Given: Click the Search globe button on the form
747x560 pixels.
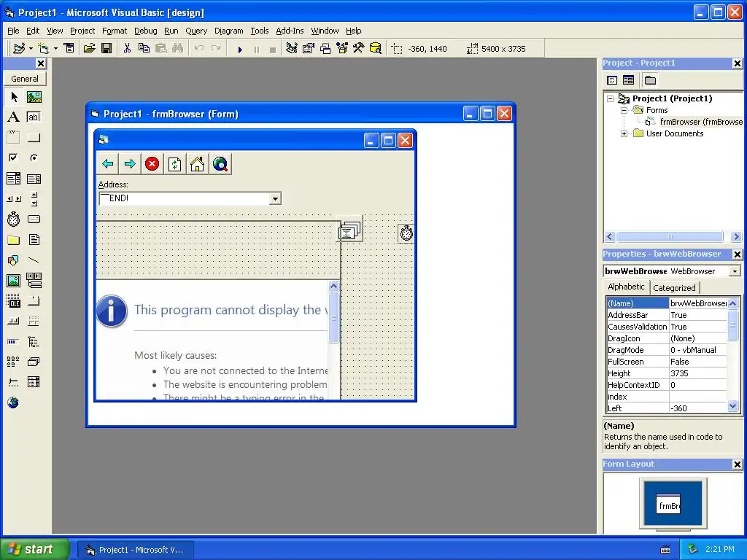Looking at the screenshot, I should coord(220,164).
